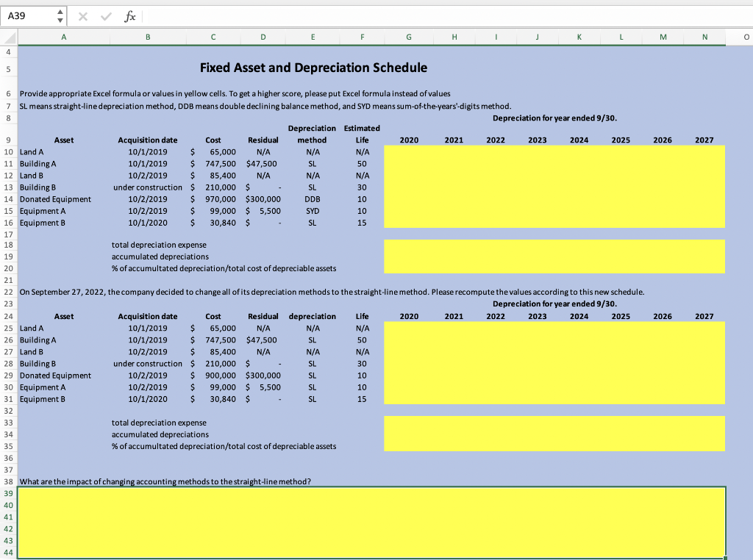Click the Name Box up arrow stepper
Image resolution: width=753 pixels, height=560 pixels.
click(x=60, y=11)
